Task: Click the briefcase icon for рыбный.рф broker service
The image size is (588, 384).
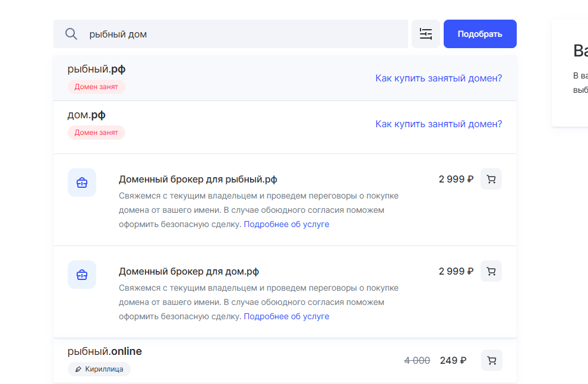Action: point(81,182)
